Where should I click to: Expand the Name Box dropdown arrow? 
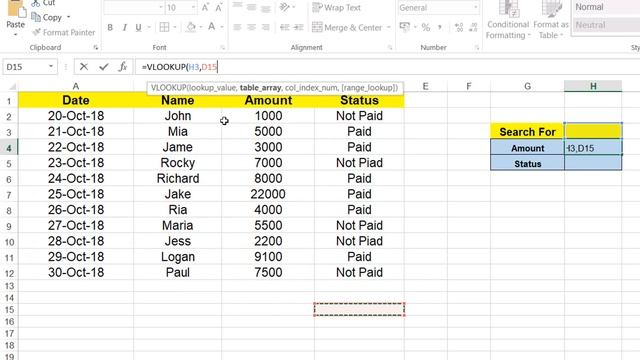click(x=51, y=67)
